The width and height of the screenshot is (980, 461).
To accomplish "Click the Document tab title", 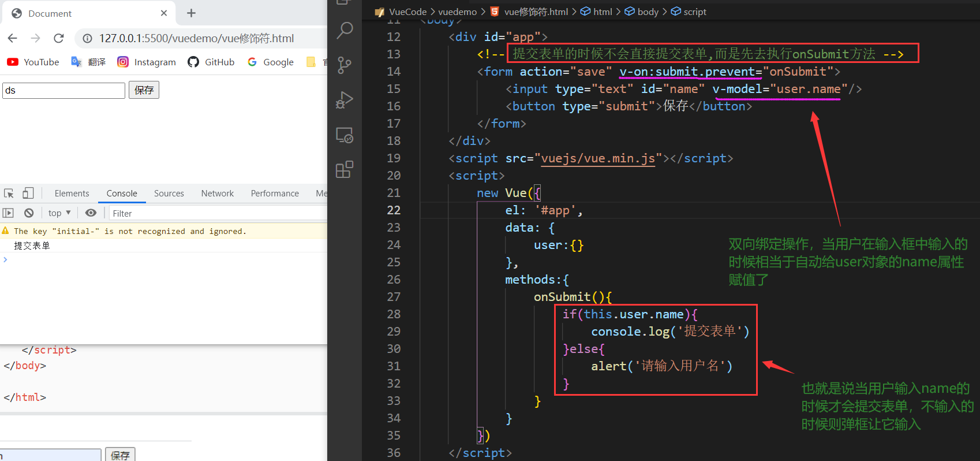I will tap(50, 13).
